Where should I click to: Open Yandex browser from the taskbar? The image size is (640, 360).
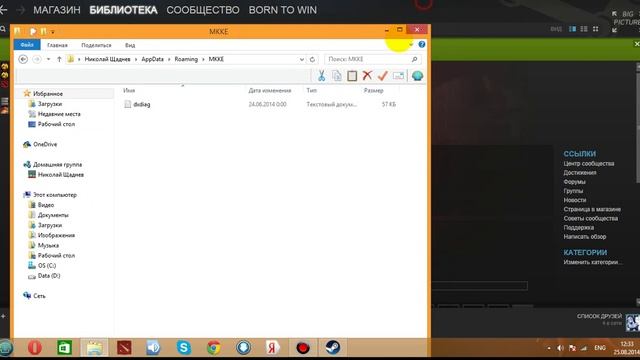tap(273, 348)
